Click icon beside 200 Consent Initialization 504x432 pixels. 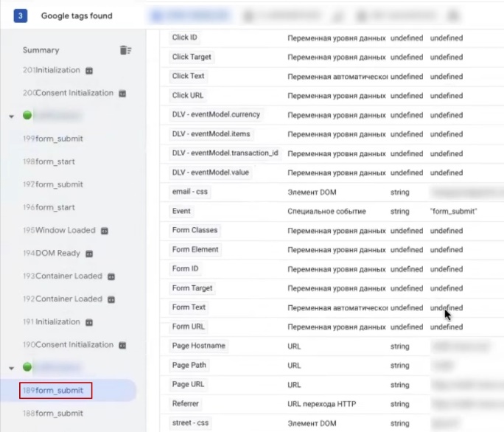point(122,94)
